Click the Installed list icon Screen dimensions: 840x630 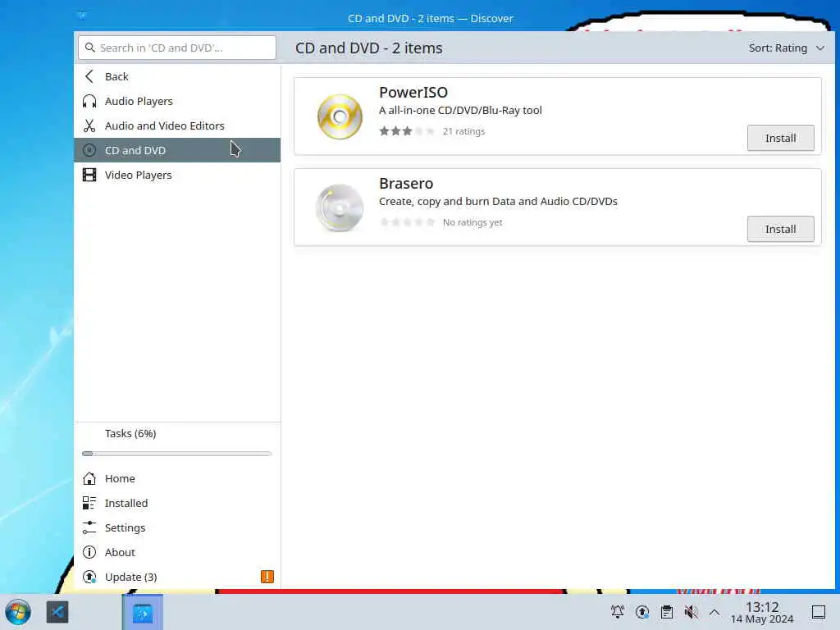[89, 503]
